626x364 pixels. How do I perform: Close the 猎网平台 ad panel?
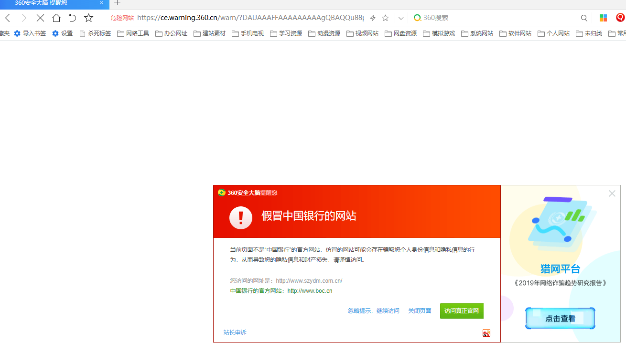tap(612, 193)
